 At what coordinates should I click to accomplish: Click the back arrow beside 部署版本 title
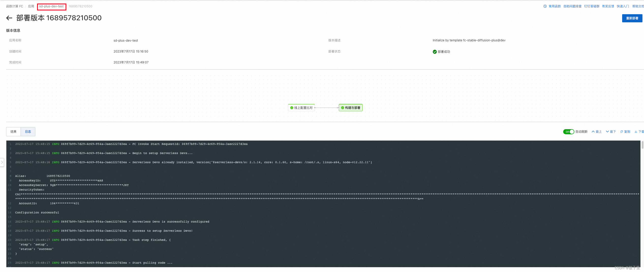click(x=9, y=18)
